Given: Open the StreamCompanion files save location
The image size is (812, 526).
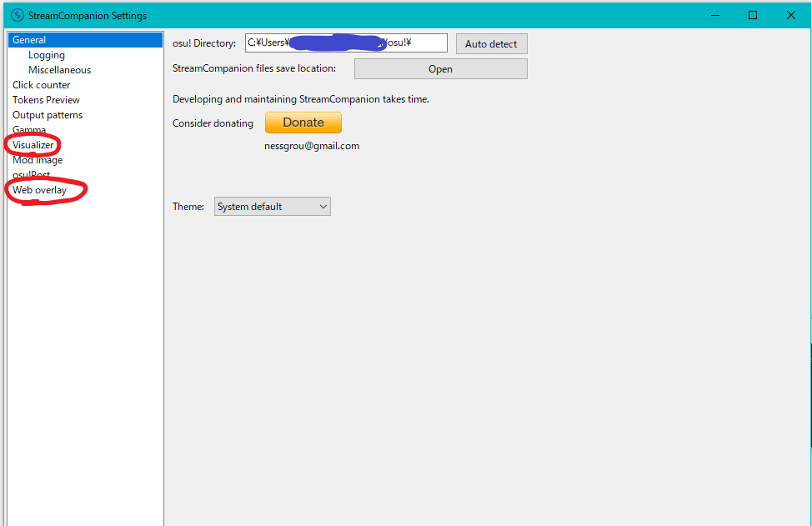Looking at the screenshot, I should (x=441, y=69).
